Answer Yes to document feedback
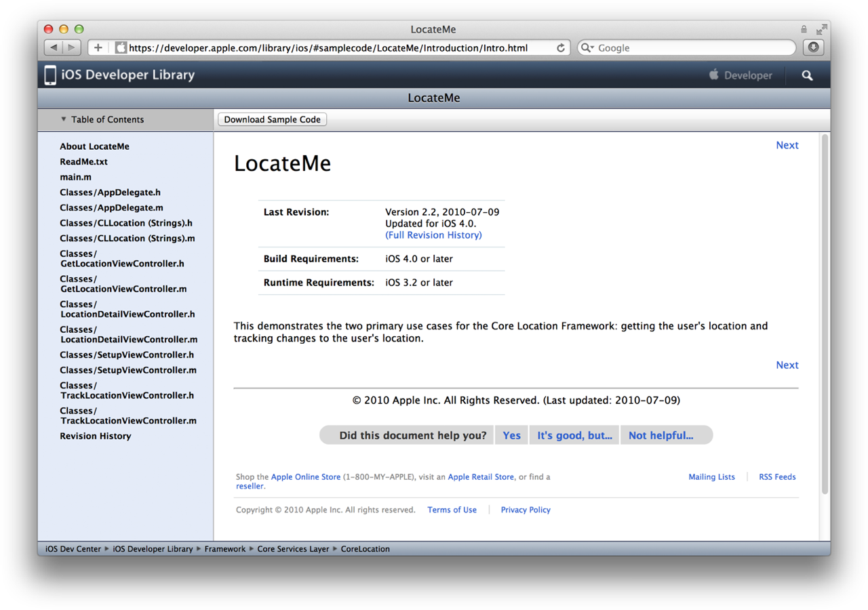The height and width of the screenshot is (610, 868). point(512,435)
